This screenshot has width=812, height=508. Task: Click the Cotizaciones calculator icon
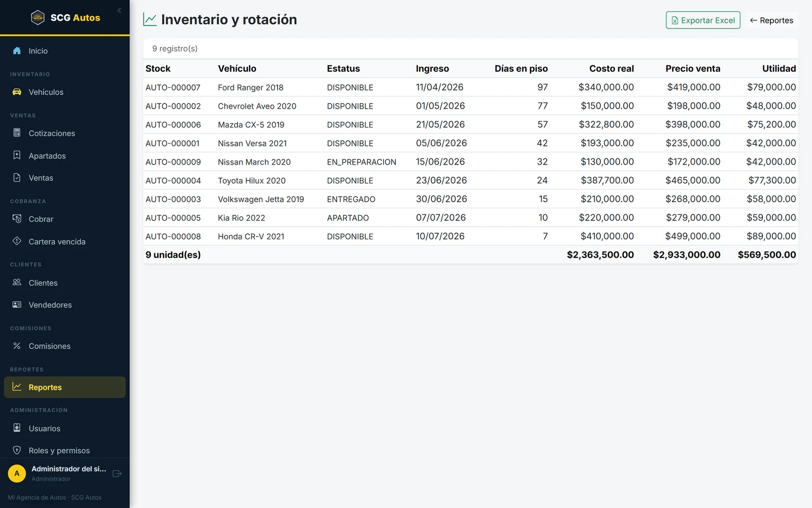(x=17, y=133)
